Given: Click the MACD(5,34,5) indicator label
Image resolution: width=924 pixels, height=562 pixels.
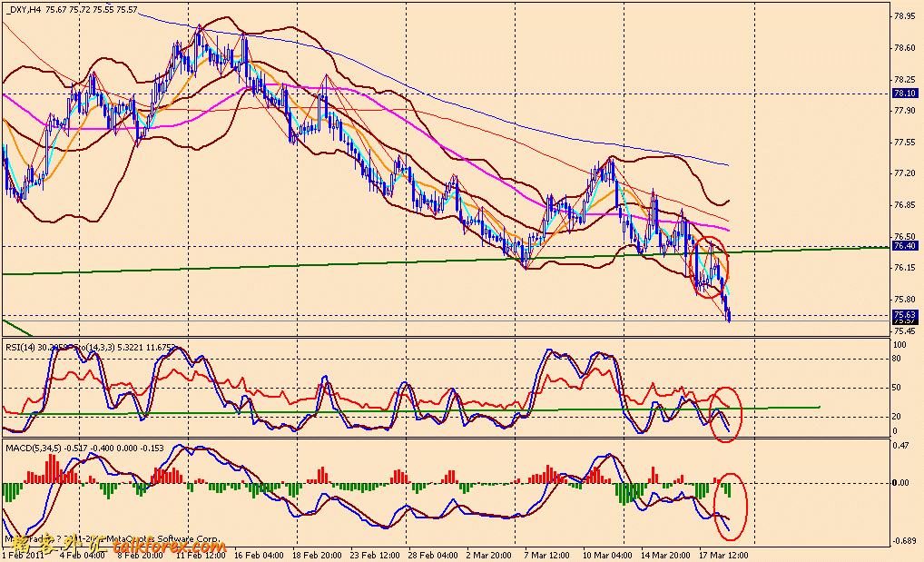Looking at the screenshot, I should 33,449.
